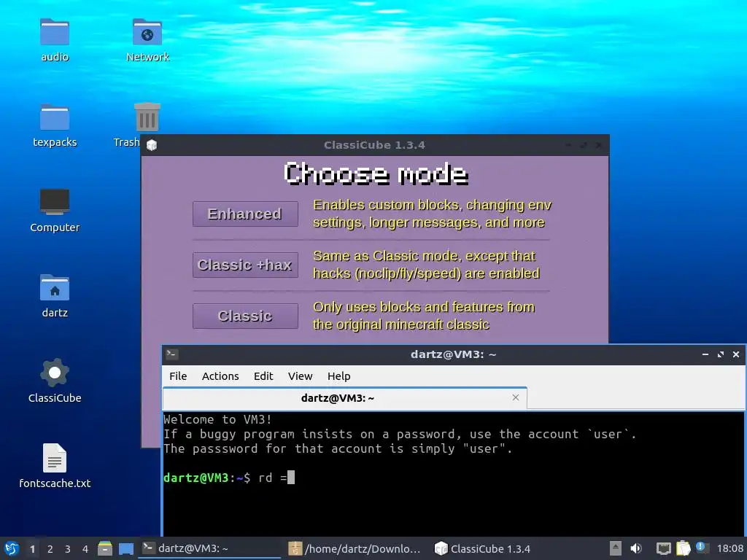Open the Computer desktop icon
Viewport: 747px width, 560px height.
(54, 202)
